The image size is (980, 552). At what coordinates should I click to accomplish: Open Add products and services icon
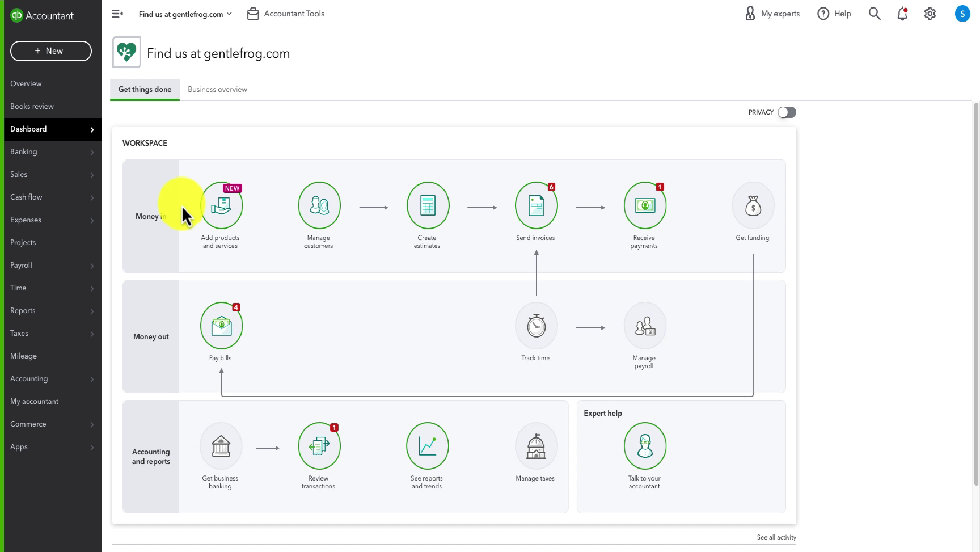click(x=221, y=205)
